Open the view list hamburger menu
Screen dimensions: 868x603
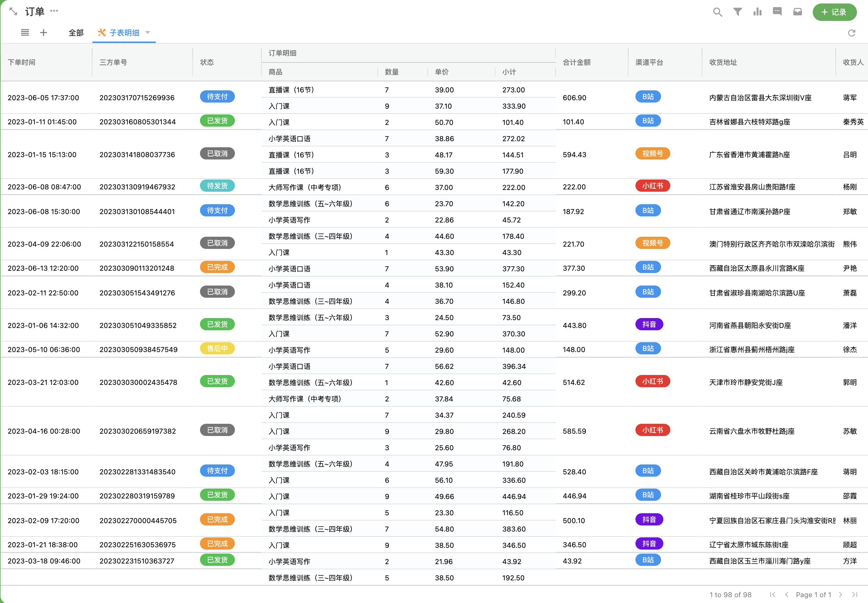25,33
